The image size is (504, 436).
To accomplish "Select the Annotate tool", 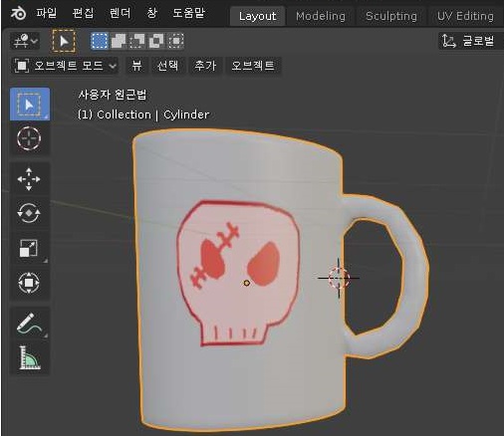I will [30, 324].
